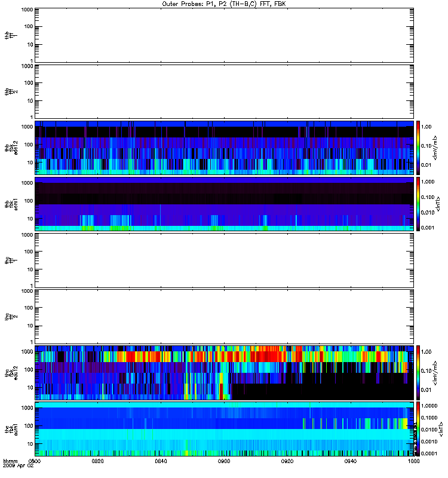Click the '<|nT|>' units label beside thc scm1
448x478 pixels.
(x=441, y=429)
